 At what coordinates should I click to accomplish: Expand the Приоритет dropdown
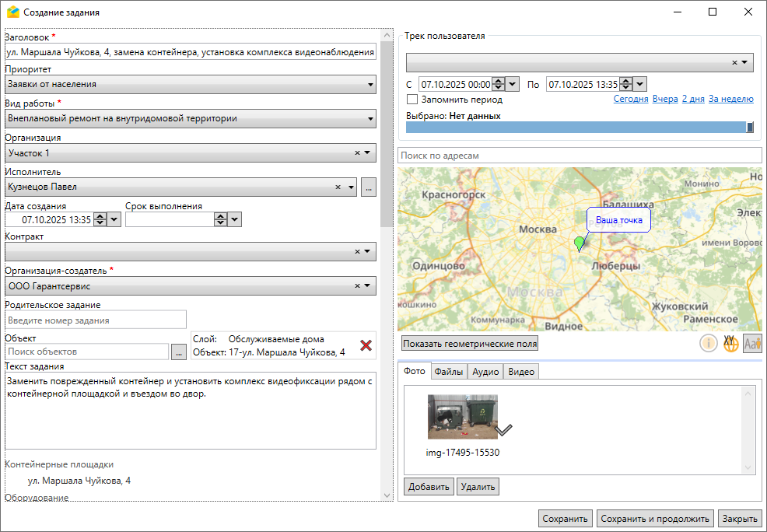(x=370, y=85)
